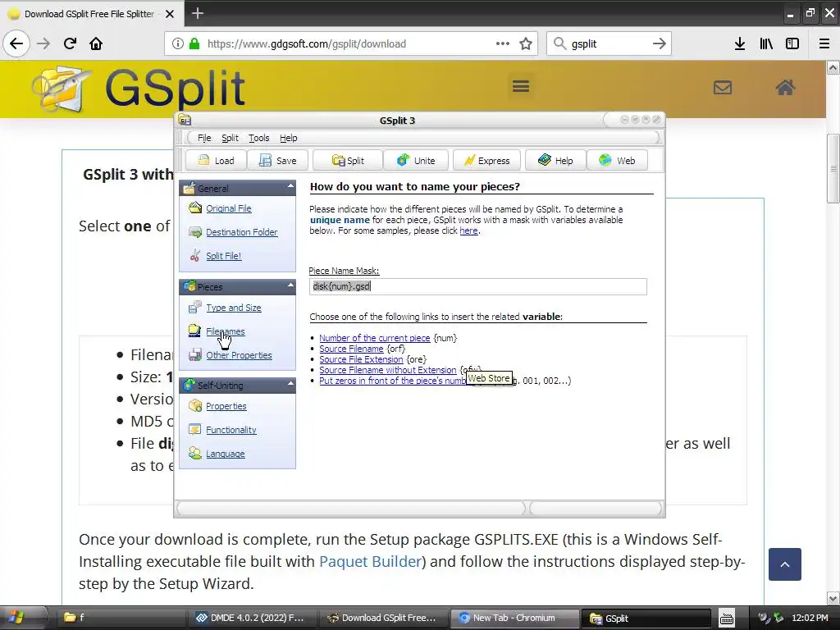Click the Language people icon
Screen dimensions: 840x630
coord(195,453)
